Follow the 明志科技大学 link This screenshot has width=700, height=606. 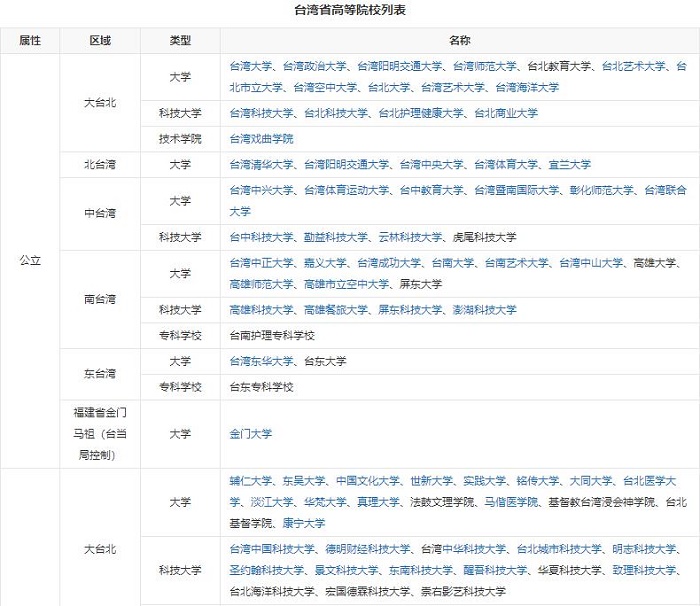[644, 549]
